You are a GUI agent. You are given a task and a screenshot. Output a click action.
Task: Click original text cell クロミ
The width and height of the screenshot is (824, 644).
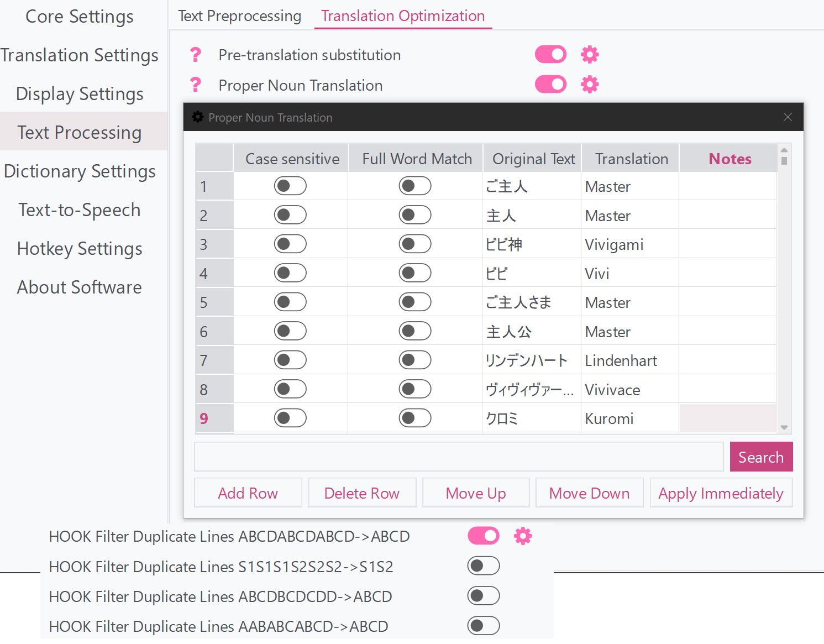pyautogui.click(x=532, y=418)
